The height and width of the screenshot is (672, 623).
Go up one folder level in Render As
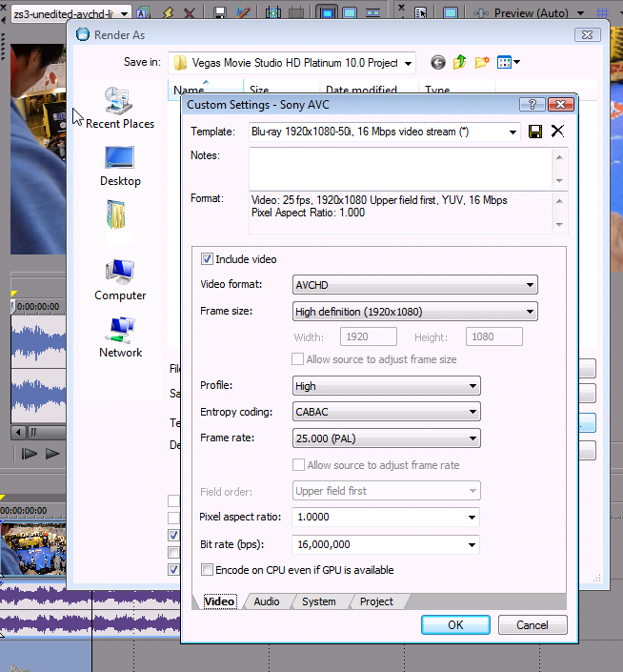[x=459, y=63]
